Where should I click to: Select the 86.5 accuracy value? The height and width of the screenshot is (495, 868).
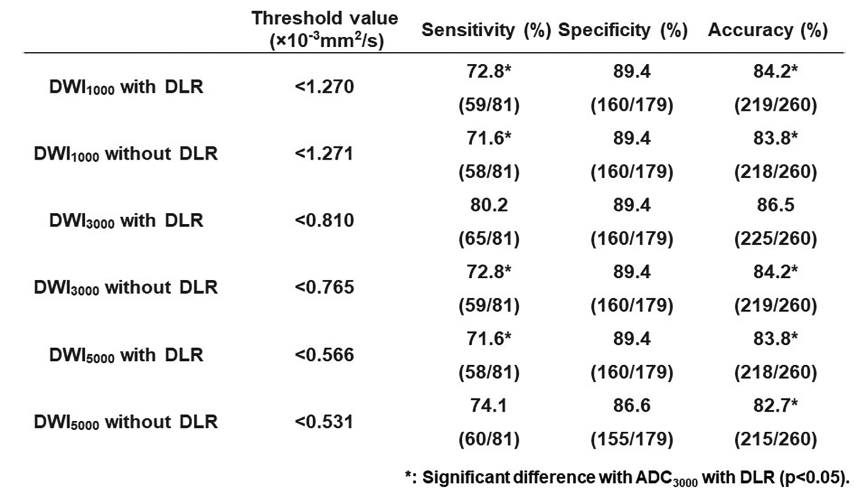775,205
